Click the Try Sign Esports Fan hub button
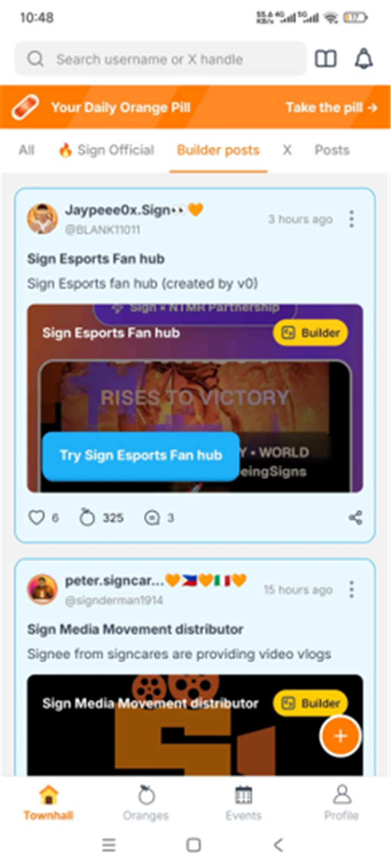Screen dimensions: 391x868 (x=141, y=456)
